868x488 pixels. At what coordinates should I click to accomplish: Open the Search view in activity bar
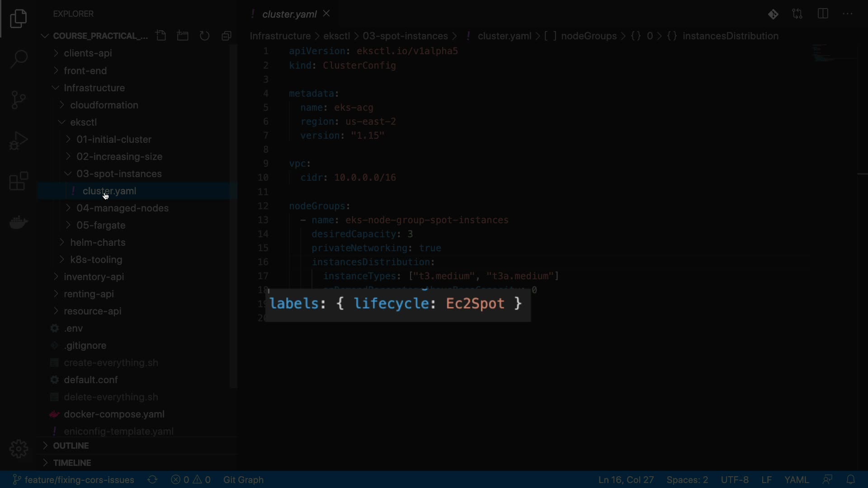click(x=19, y=59)
